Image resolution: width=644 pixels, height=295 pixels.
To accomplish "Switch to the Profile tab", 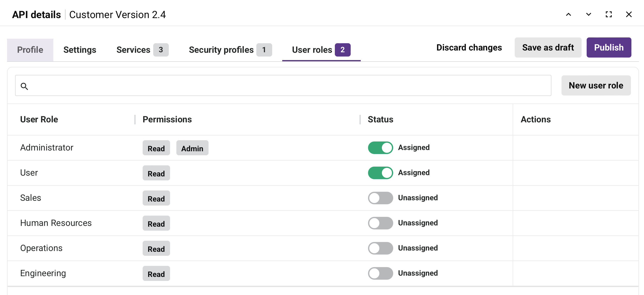I will [x=30, y=50].
